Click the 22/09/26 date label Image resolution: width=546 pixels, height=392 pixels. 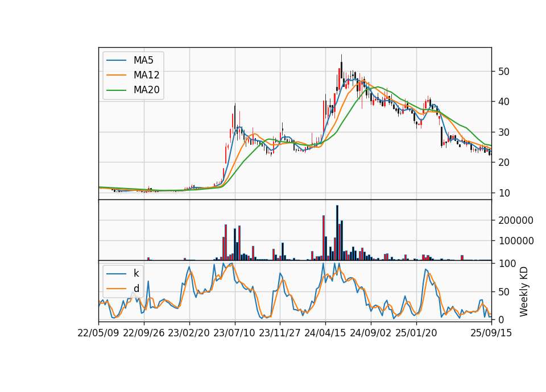tap(144, 333)
